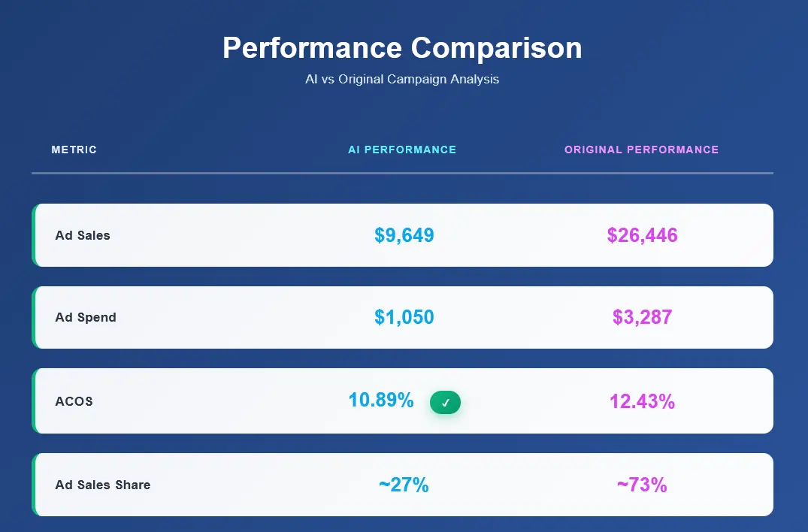The width and height of the screenshot is (808, 532).
Task: Select the Metric column header
Action: pyautogui.click(x=74, y=150)
